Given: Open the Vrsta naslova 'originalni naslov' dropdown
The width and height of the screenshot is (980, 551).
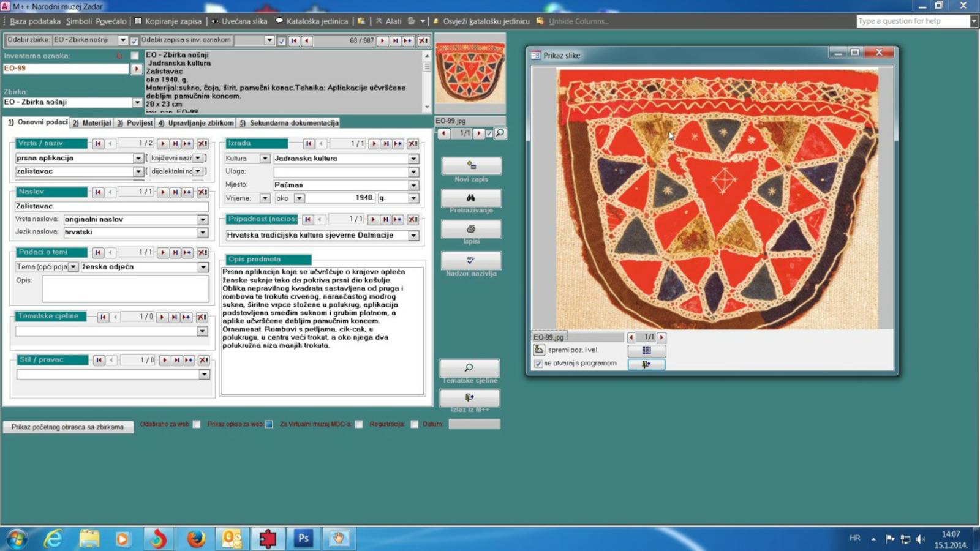Looking at the screenshot, I should pos(203,219).
